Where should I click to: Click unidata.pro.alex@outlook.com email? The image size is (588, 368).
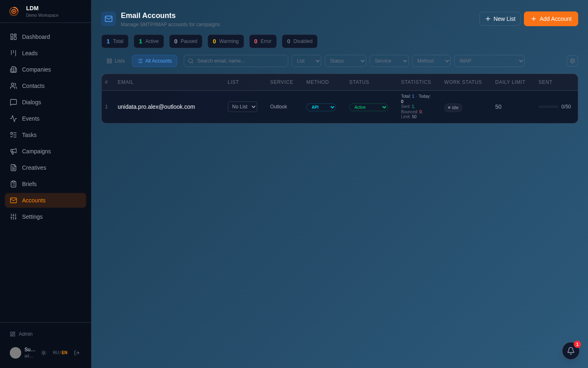point(156,107)
